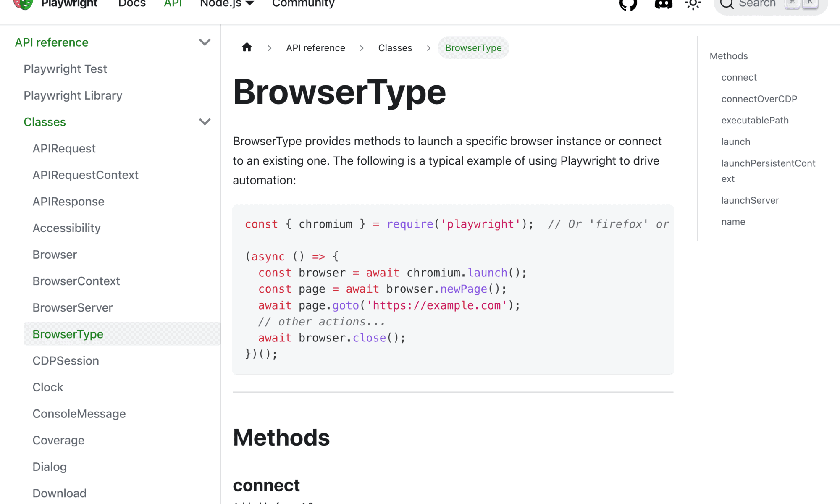Open Classes category in sidebar
840x504 pixels.
click(45, 122)
